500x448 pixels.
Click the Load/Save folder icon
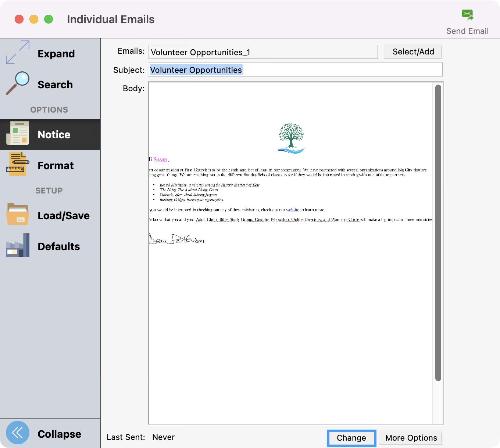18,214
